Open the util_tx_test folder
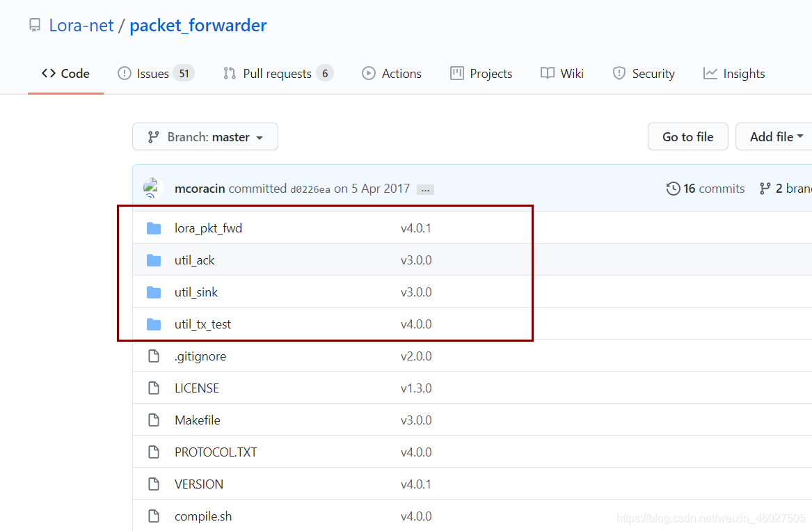This screenshot has height=531, width=812. coord(202,324)
